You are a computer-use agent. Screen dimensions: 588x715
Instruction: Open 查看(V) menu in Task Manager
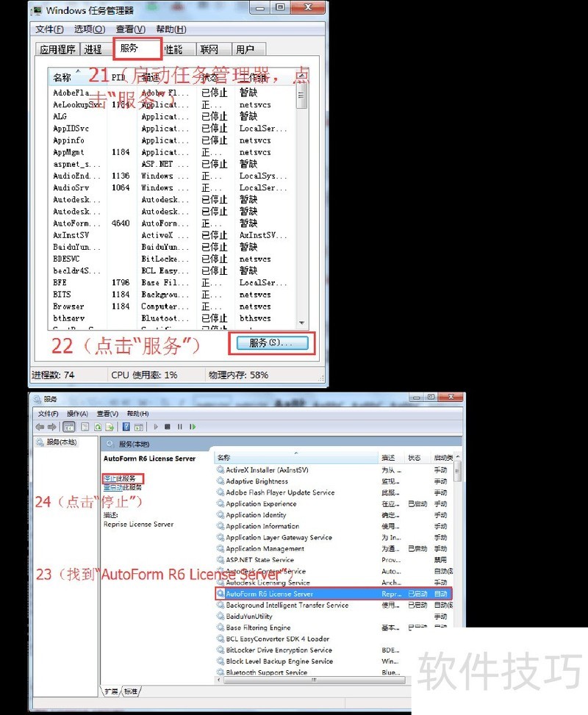(131, 29)
